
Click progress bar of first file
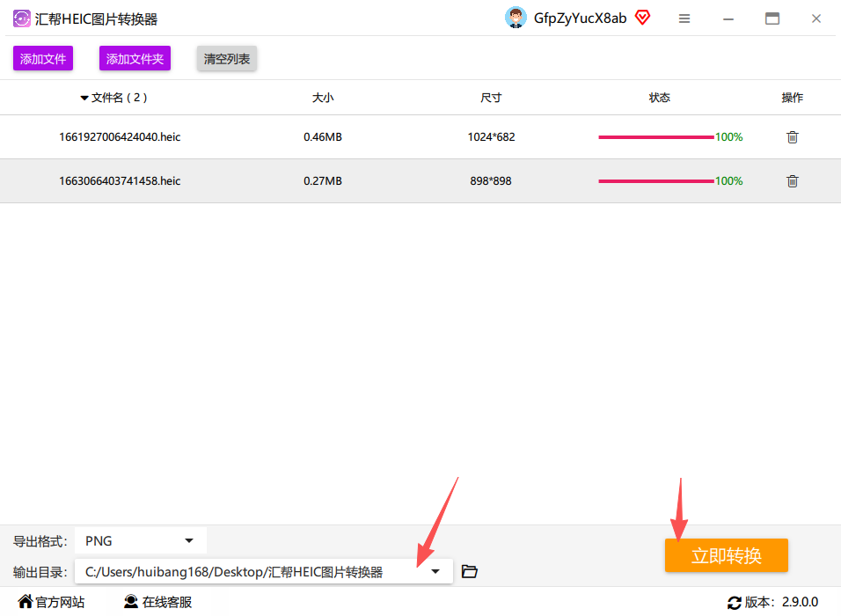pos(656,137)
